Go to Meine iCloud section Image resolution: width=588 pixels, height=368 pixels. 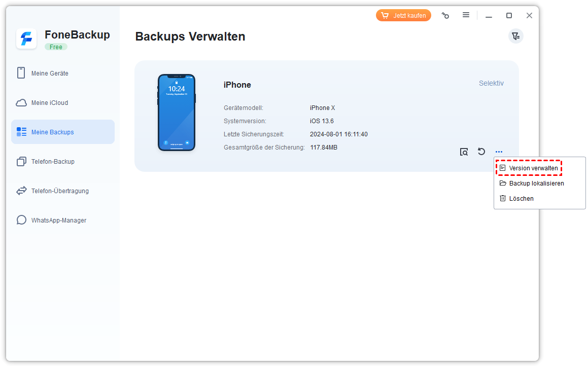(x=49, y=103)
